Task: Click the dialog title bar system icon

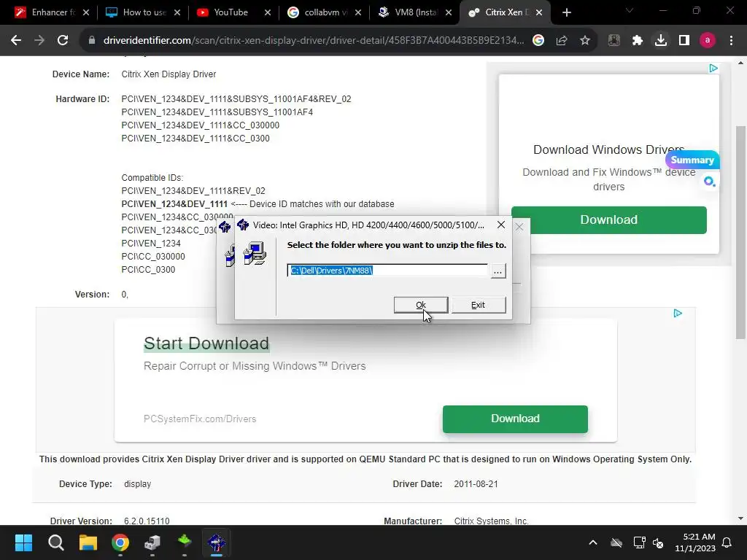Action: coord(243,225)
